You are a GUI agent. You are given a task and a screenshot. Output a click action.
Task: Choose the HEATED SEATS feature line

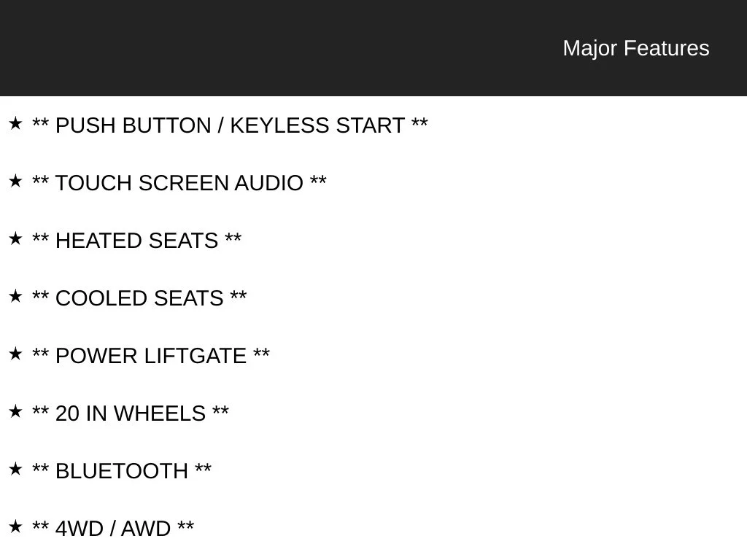pos(136,241)
